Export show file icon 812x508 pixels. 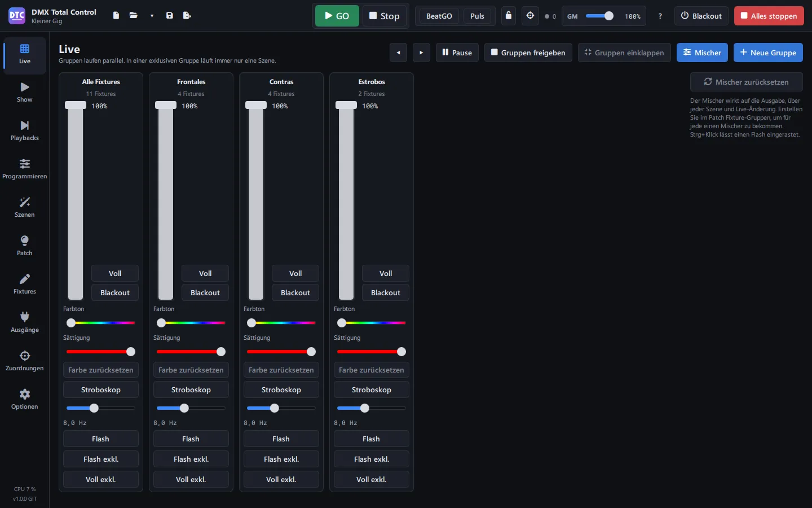(x=187, y=16)
